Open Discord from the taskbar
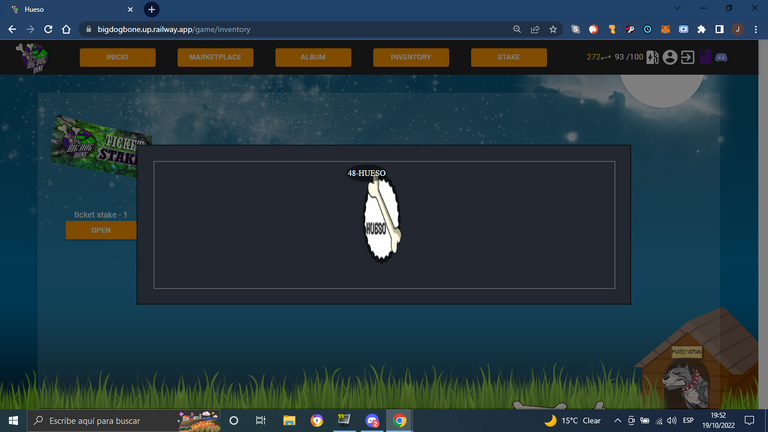Viewport: 768px width, 432px height. [372, 421]
